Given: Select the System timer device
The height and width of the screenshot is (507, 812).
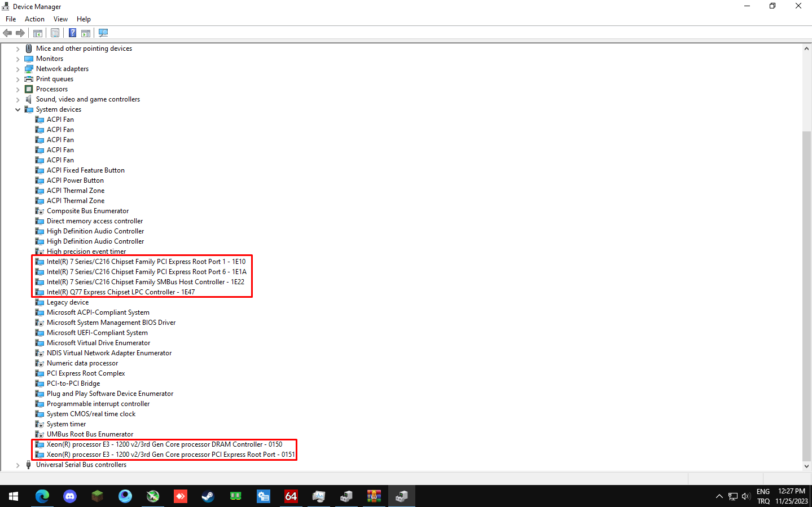Looking at the screenshot, I should click(x=67, y=424).
